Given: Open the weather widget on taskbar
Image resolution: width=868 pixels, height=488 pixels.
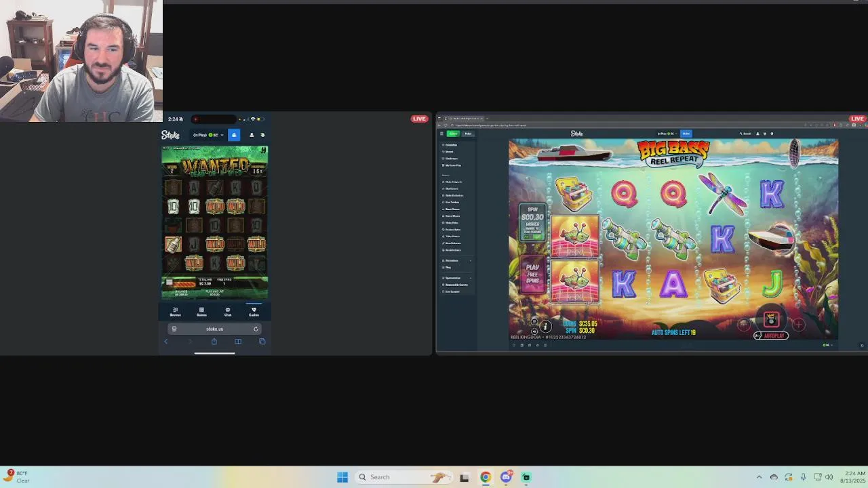Looking at the screenshot, I should (16, 476).
